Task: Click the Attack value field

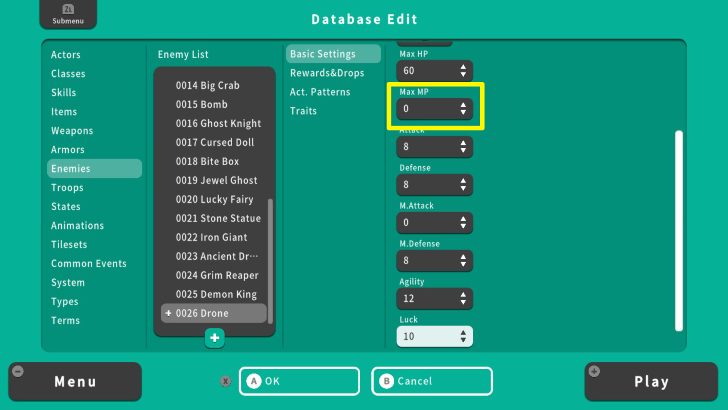Action: click(435, 147)
